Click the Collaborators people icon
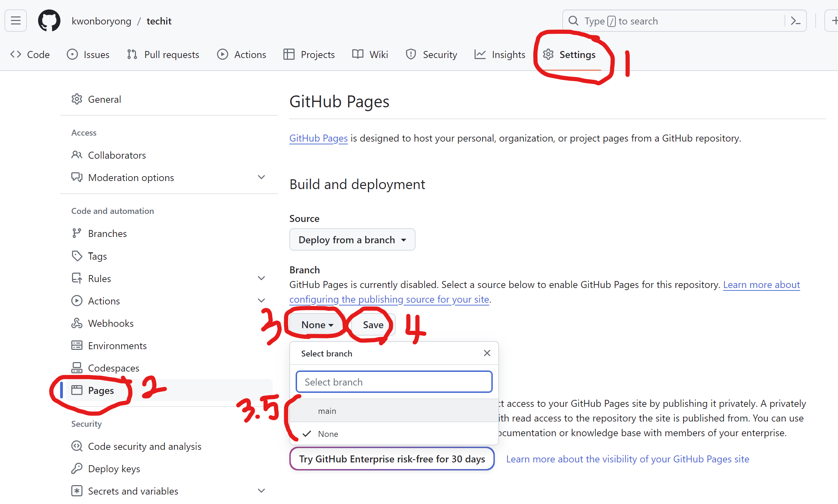The width and height of the screenshot is (838, 504). (x=77, y=155)
